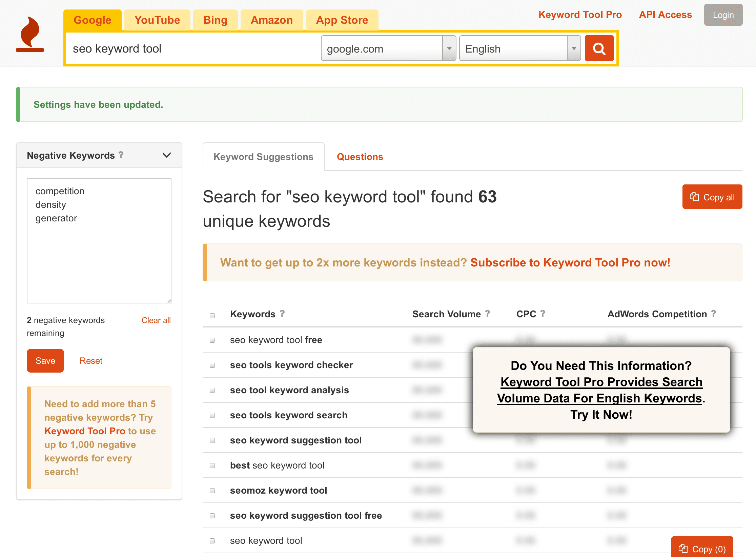Select the first keyword checkbox
Image resolution: width=756 pixels, height=557 pixels.
tap(212, 340)
